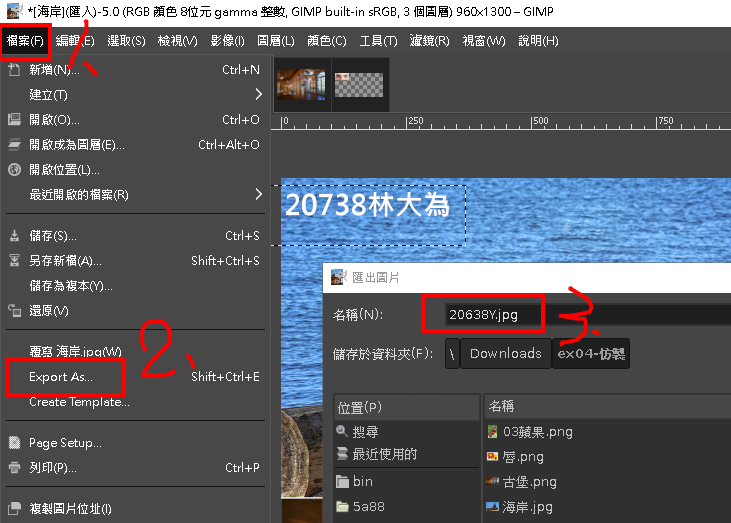
Task: Click the Page Setup icon
Action: point(14,443)
